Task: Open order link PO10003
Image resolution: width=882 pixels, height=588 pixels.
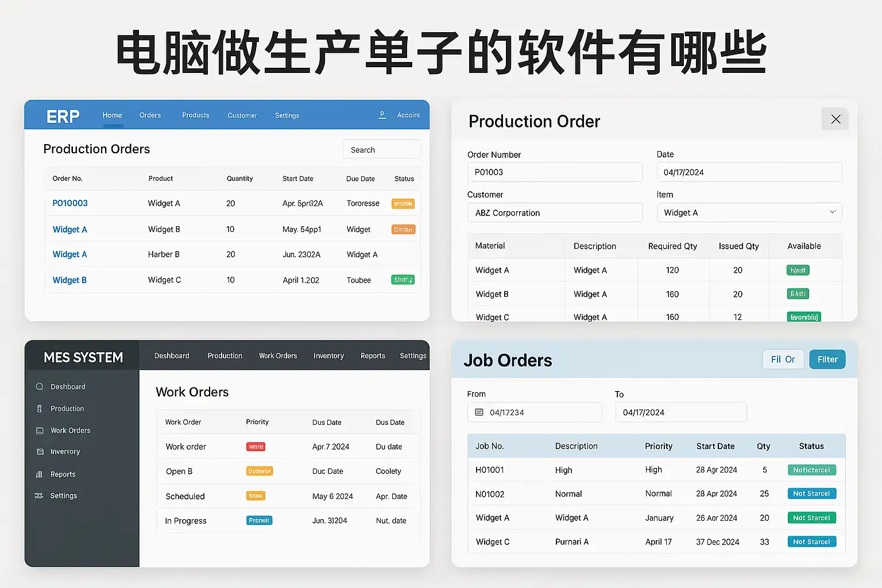Action: tap(70, 203)
